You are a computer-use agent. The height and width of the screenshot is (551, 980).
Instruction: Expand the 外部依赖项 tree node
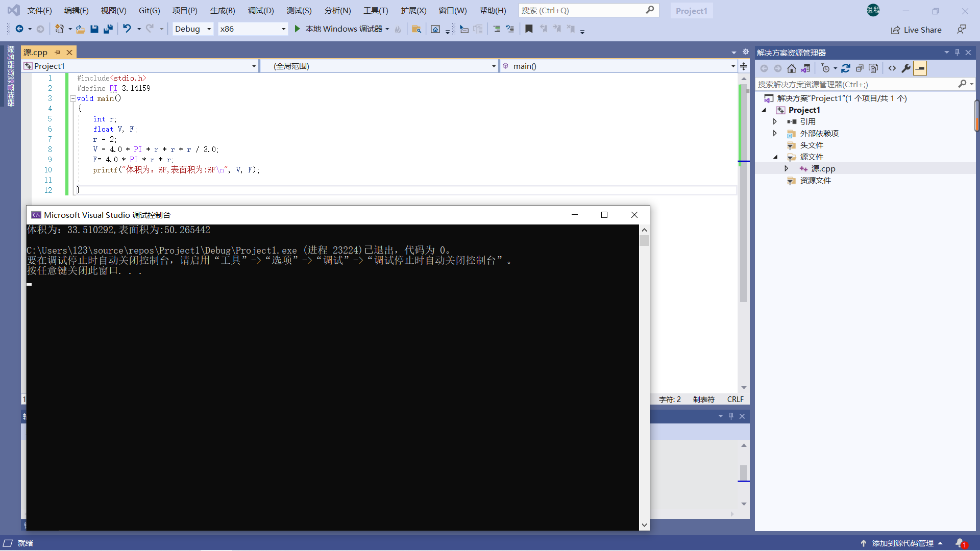point(775,133)
